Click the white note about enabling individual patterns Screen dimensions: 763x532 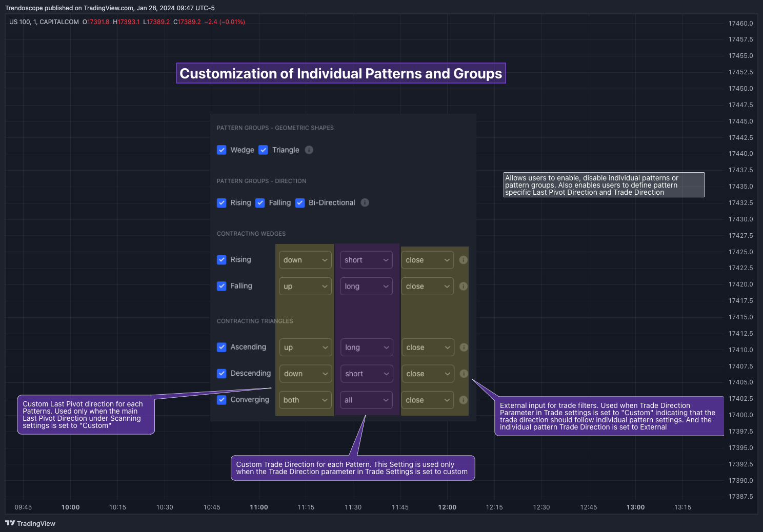click(x=604, y=185)
